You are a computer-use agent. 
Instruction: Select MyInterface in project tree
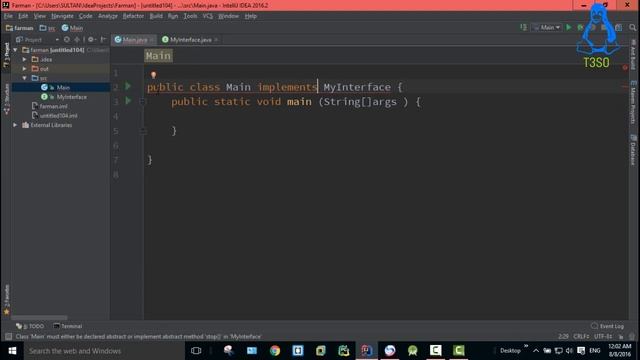point(71,97)
